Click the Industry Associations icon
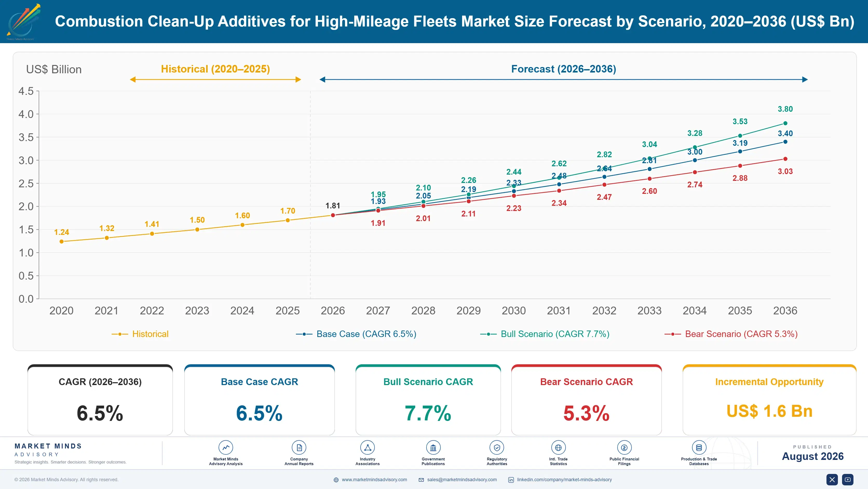This screenshot has width=868, height=489. [x=368, y=447]
